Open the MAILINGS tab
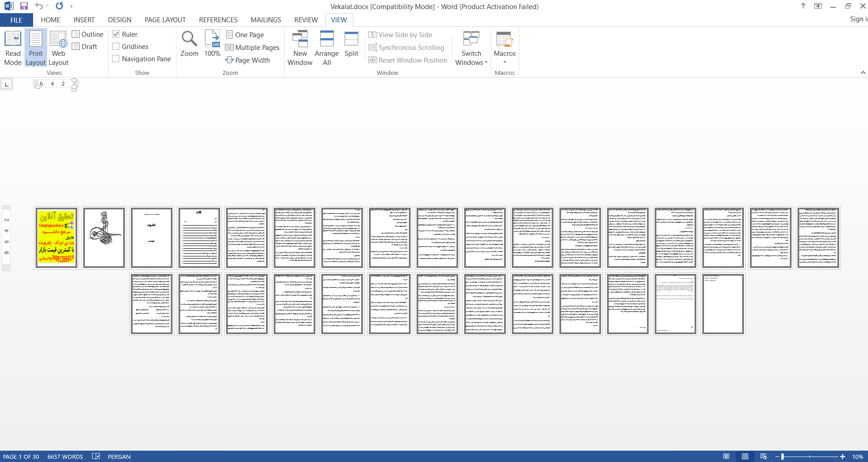The image size is (868, 462). tap(266, 20)
